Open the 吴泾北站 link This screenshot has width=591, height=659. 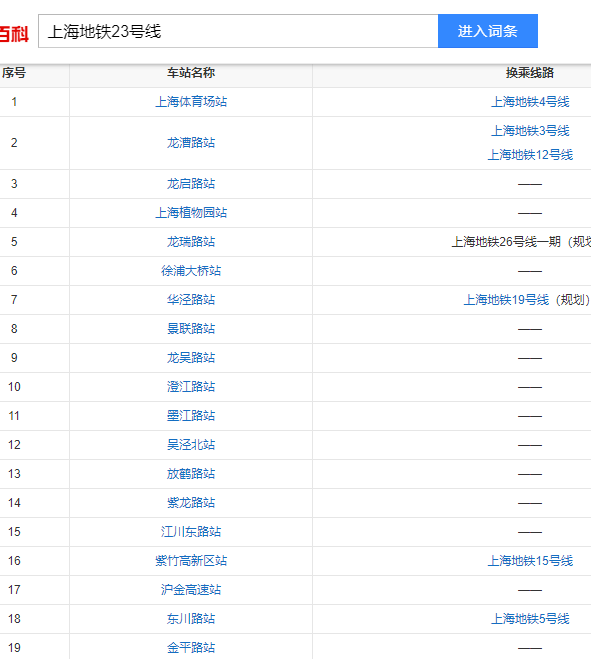click(191, 445)
